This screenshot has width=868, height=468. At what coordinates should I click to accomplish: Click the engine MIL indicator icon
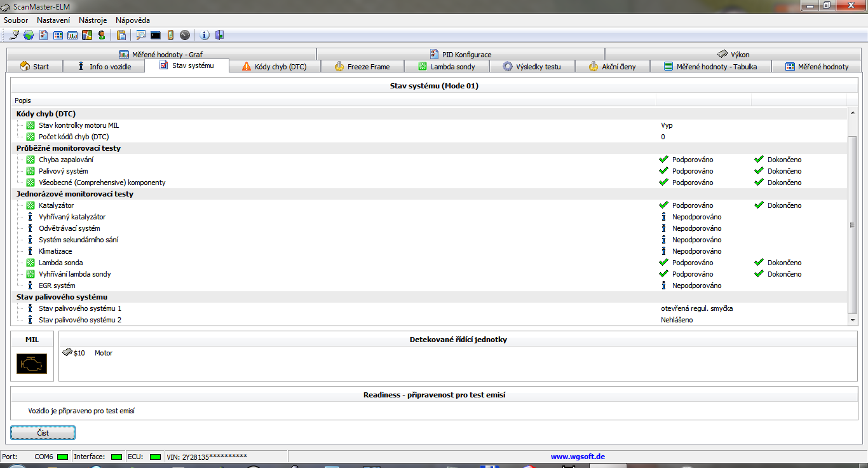point(32,364)
